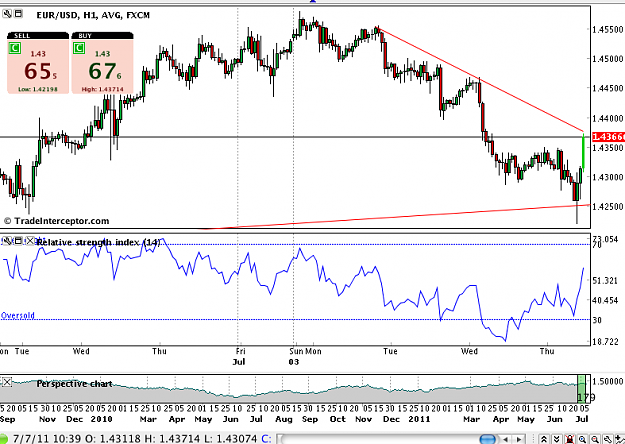
Task: Close the Relative strength index panel
Action: [30, 241]
